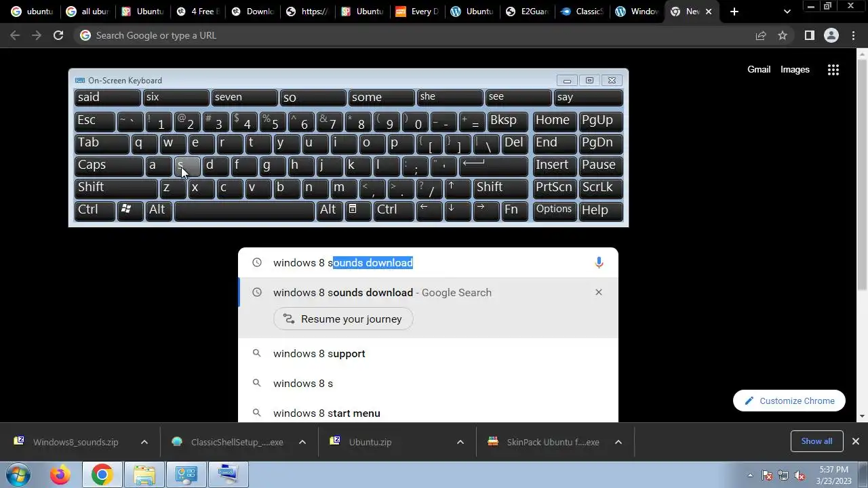
Task: Open Chrome side panel icon
Action: coord(809,35)
